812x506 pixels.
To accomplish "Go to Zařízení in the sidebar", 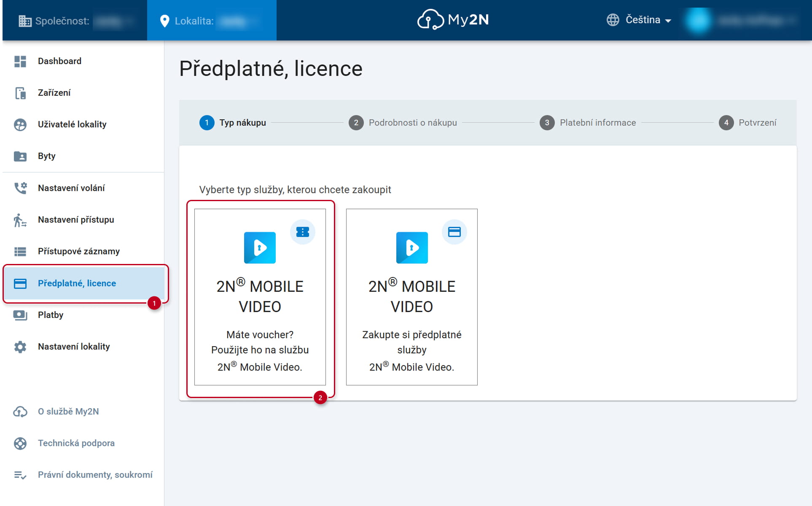I will (83, 93).
